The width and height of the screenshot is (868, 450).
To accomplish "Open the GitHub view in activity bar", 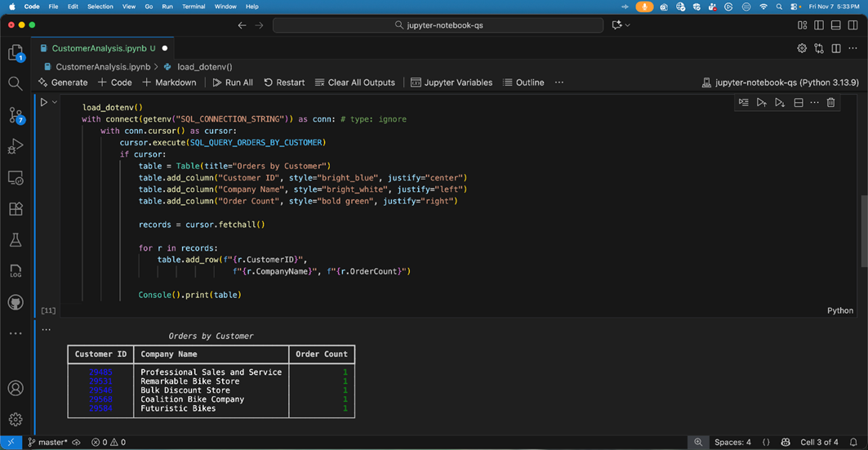I will [x=16, y=302].
